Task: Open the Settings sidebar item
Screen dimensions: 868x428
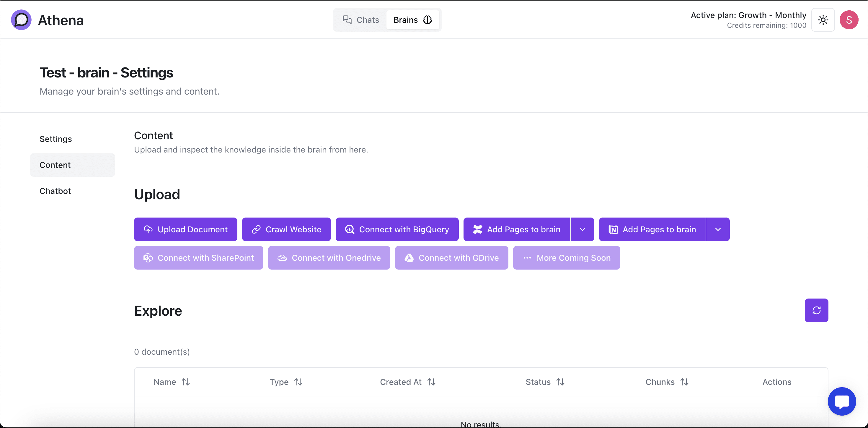Action: coord(56,139)
